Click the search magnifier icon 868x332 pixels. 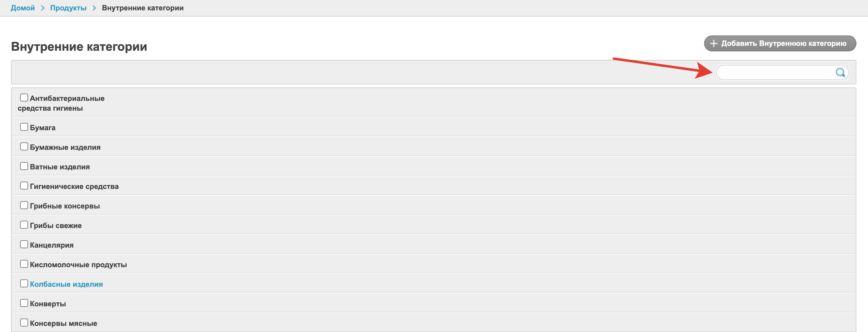(840, 72)
